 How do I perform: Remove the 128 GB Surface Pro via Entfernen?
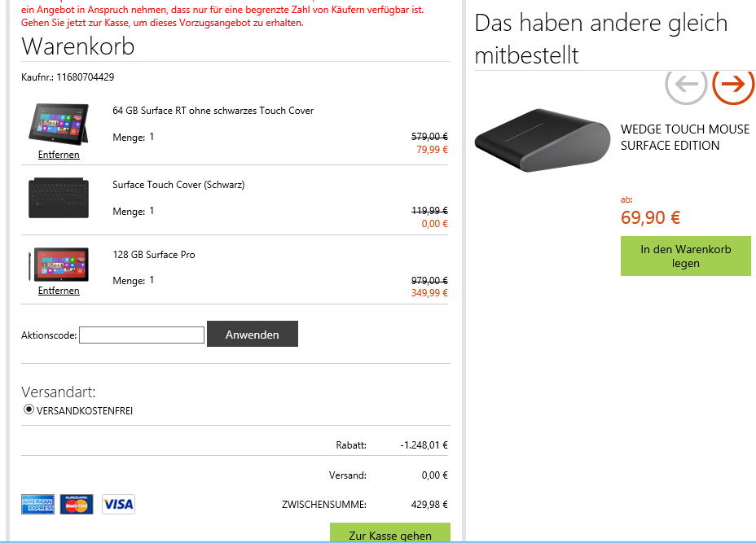pyautogui.click(x=59, y=291)
